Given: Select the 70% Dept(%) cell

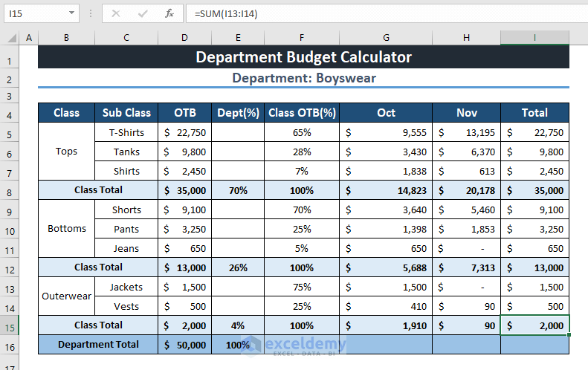Looking at the screenshot, I should (238, 190).
